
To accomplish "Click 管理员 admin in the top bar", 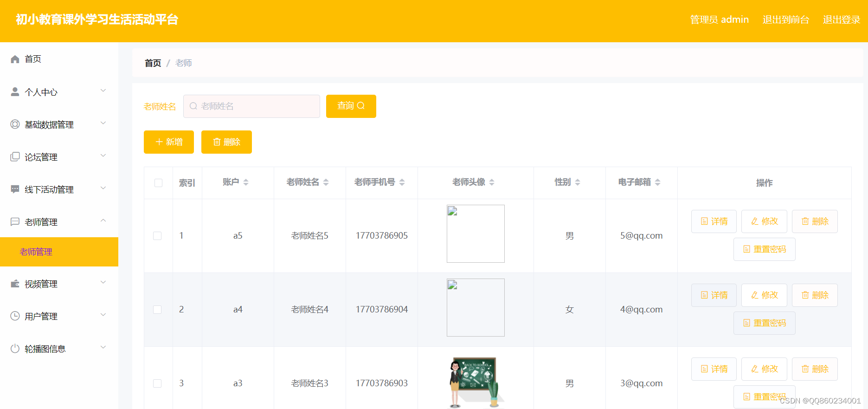I will tap(720, 19).
